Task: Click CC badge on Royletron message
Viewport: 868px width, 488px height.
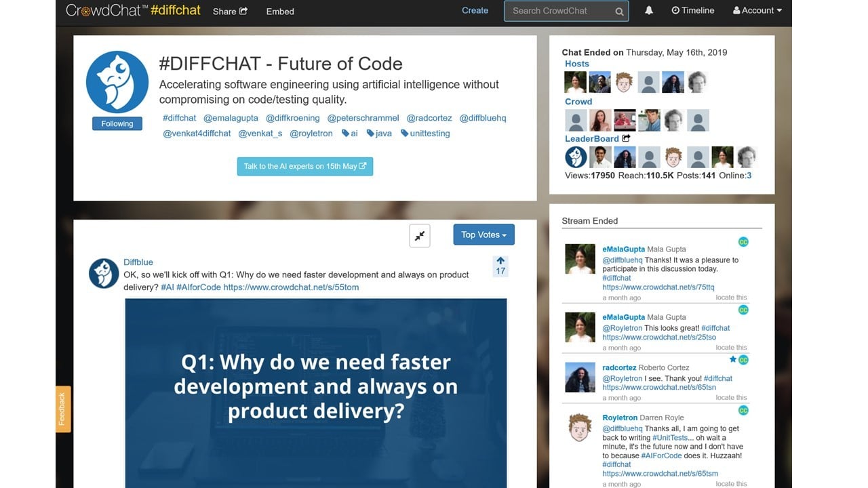Action: click(743, 410)
